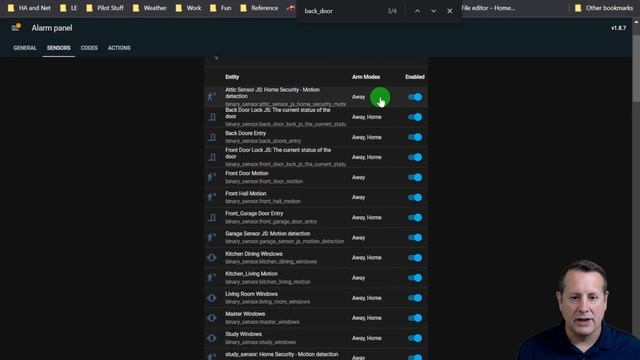Open the sidebar menu icon beside Alarm panel
This screenshot has height=360, width=640.
pos(16,28)
